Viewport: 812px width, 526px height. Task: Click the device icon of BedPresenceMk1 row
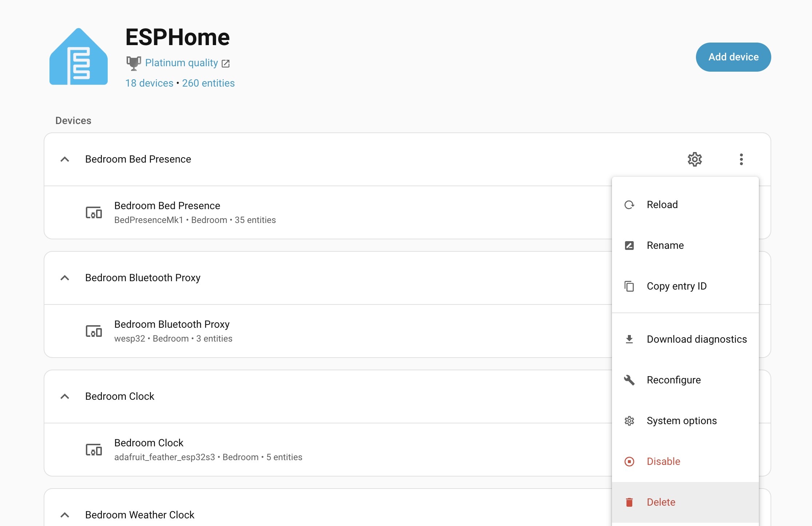tap(94, 212)
